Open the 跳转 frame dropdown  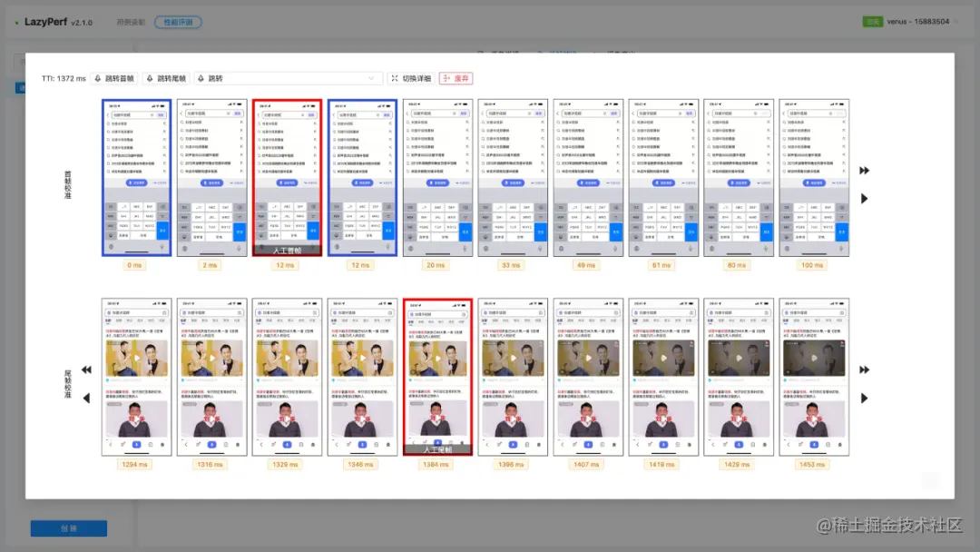287,78
